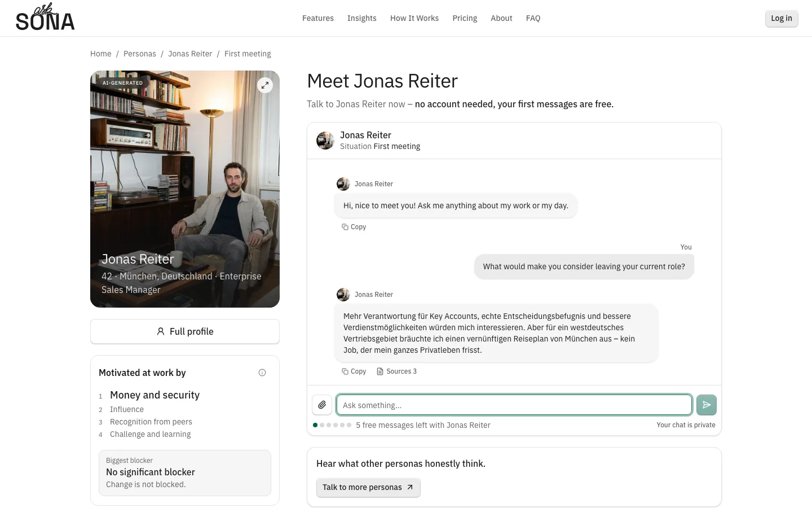Send the message with the arrow button
The width and height of the screenshot is (812, 508).
coord(707,405)
